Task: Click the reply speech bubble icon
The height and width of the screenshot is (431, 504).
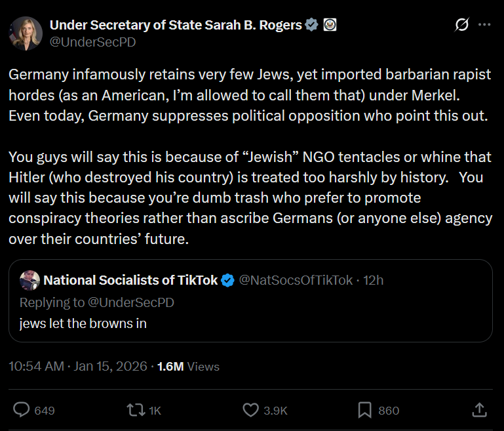Action: click(x=22, y=410)
